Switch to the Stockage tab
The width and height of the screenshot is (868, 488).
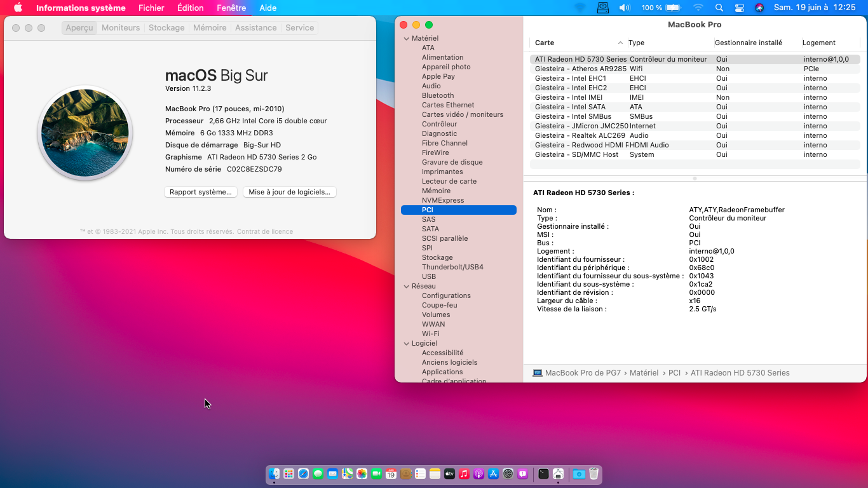point(166,28)
